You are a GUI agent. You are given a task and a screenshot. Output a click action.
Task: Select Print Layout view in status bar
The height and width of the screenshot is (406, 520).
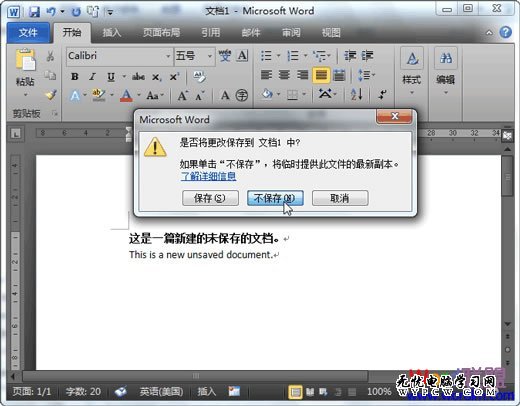pos(295,392)
